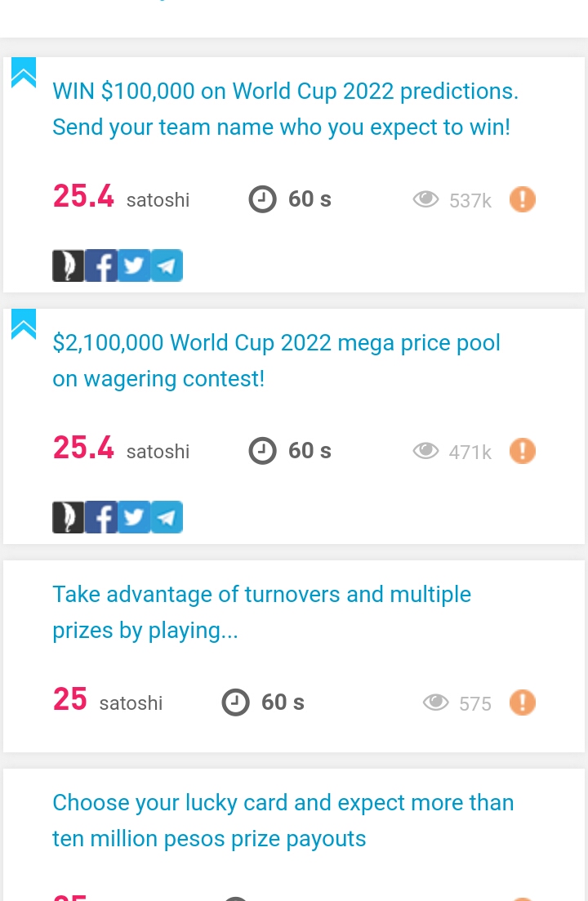
Task: Report the World Cup predictions ad via orange exclamation
Action: point(523,199)
